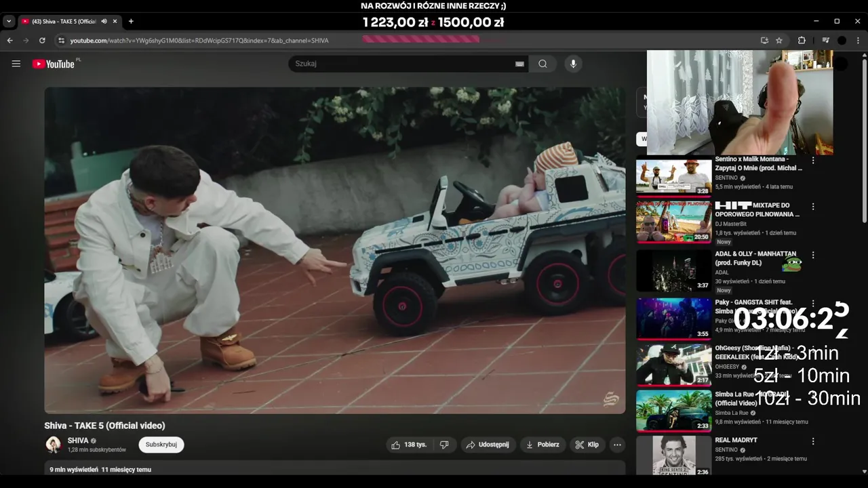Share the video via Udostępnij
Screen dimensions: 868x488
487,445
